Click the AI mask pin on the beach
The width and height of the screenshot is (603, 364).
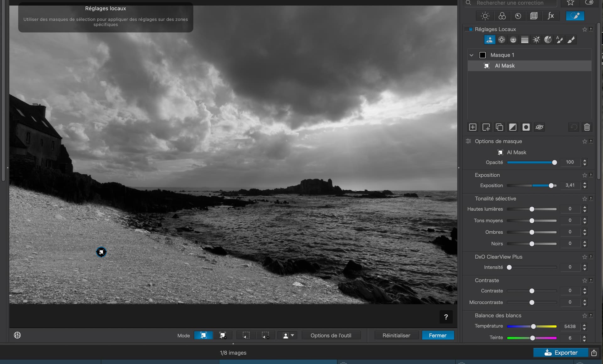101,252
